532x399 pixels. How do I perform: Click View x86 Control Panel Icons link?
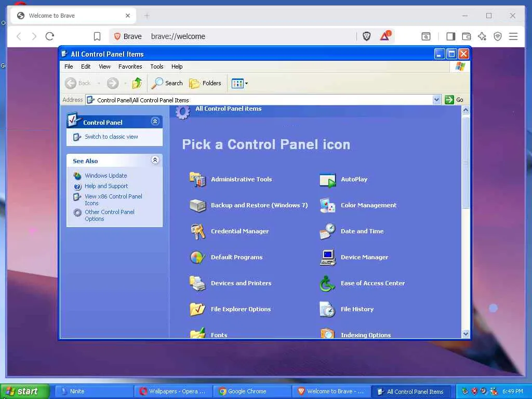[113, 200]
